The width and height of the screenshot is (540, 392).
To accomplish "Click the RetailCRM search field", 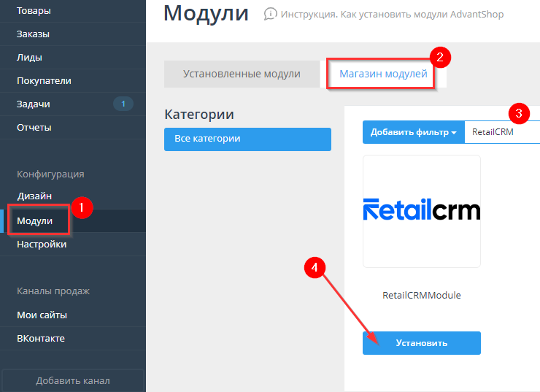I will [x=502, y=132].
